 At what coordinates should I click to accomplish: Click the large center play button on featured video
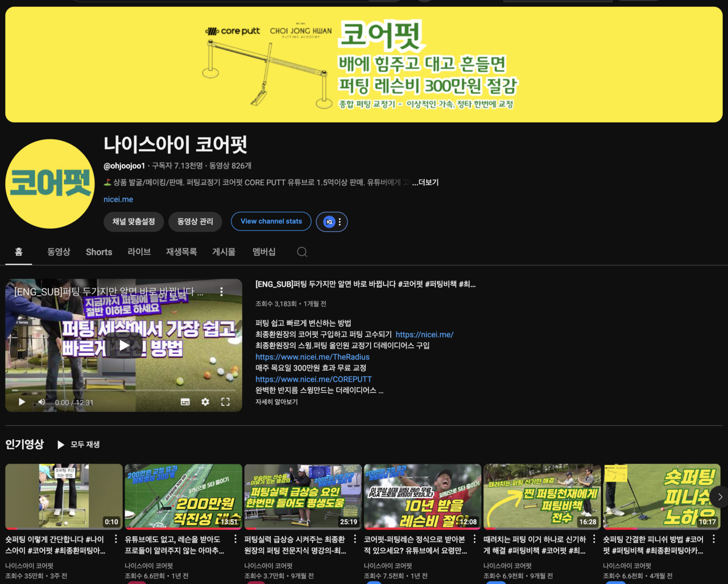click(124, 345)
